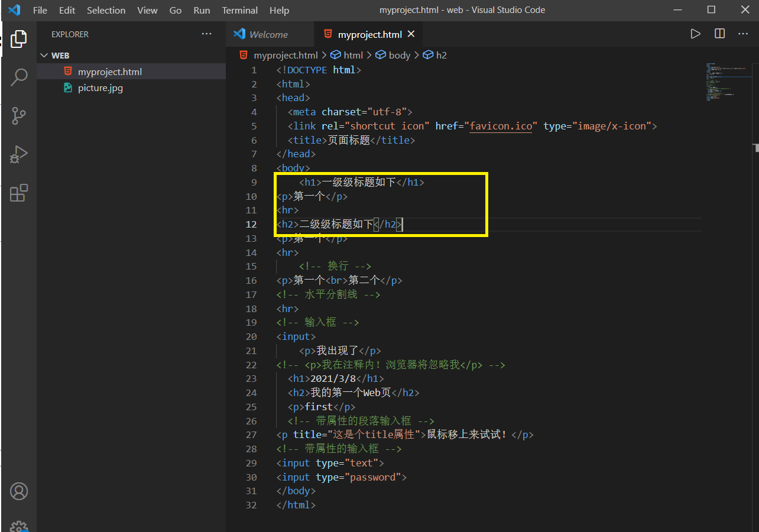
Task: Close the myproject.html tab
Action: click(x=411, y=34)
